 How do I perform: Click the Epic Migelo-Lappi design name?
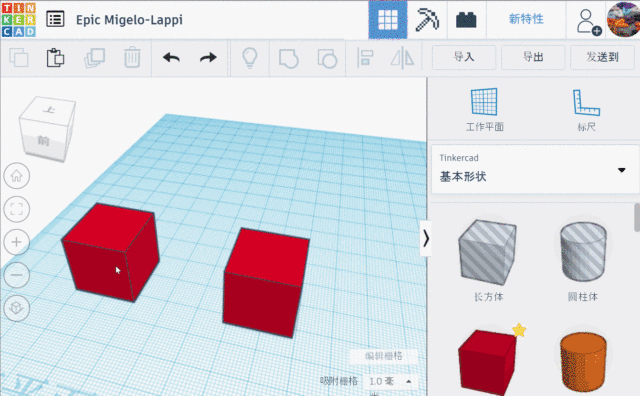[129, 20]
